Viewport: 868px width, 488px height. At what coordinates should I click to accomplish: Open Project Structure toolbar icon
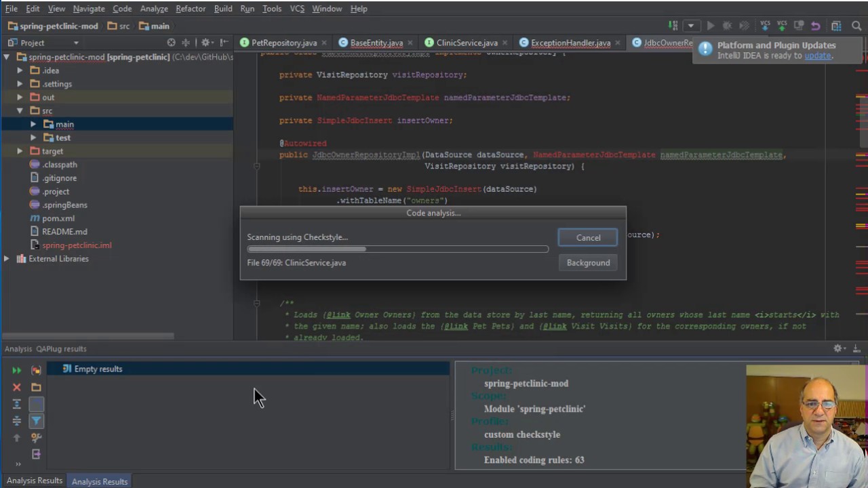coord(836,26)
